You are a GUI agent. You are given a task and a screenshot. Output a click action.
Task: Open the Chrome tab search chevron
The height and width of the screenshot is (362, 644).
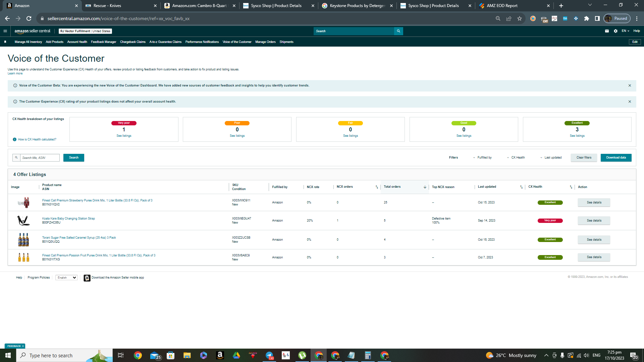point(590,5)
